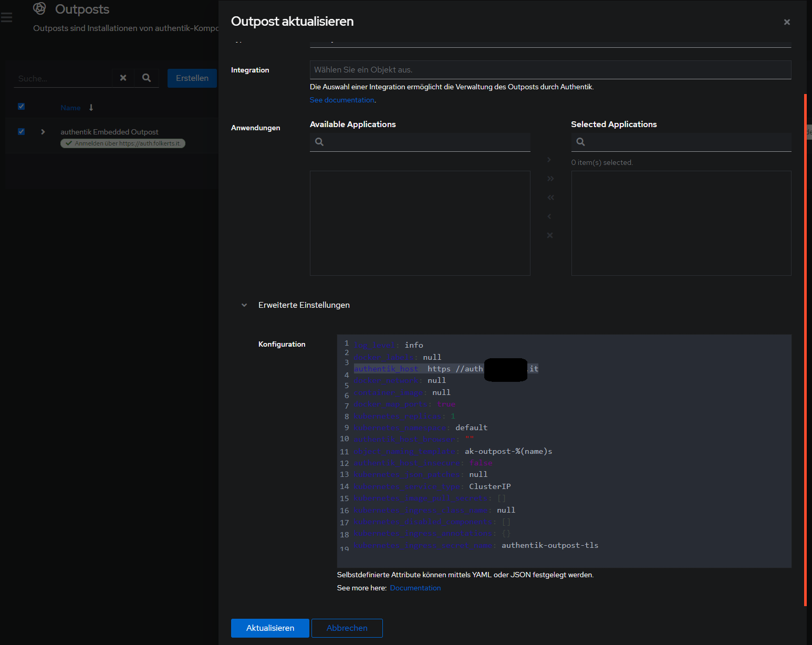Click the single left arrow to remove selected
The width and height of the screenshot is (812, 645).
point(550,216)
